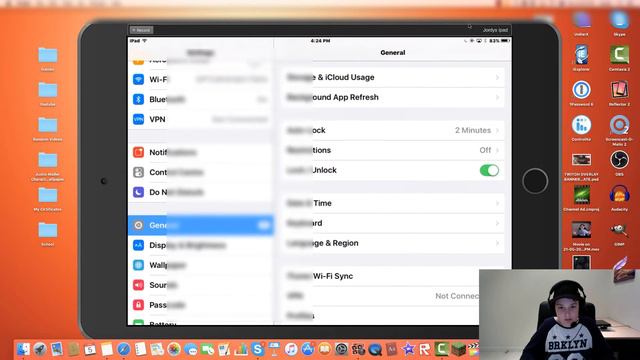Open App Store from the Dock
The width and height of the screenshot is (640, 360).
tap(307, 349)
